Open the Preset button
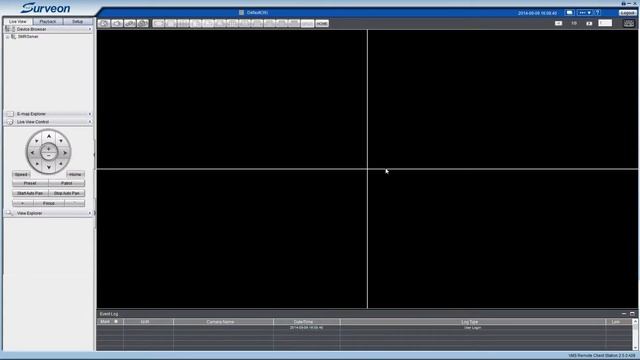Image resolution: width=640 pixels, height=360 pixels. click(30, 183)
